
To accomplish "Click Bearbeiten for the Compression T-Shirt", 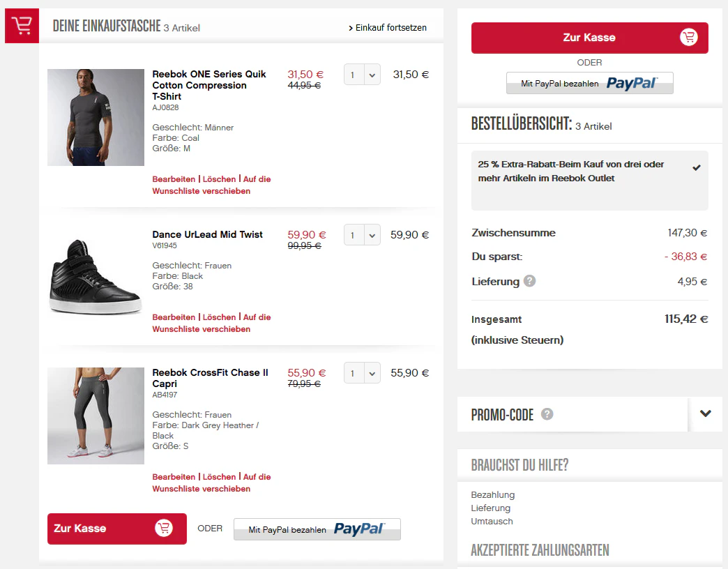I will pos(174,179).
